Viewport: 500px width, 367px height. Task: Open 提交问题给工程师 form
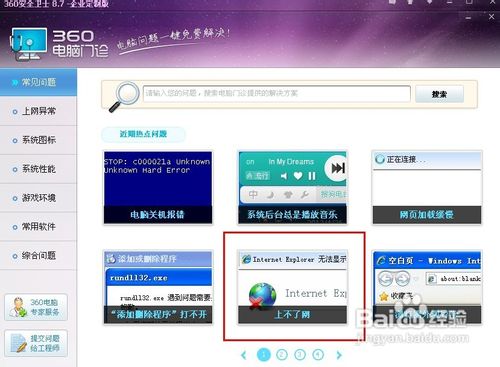tap(36, 343)
